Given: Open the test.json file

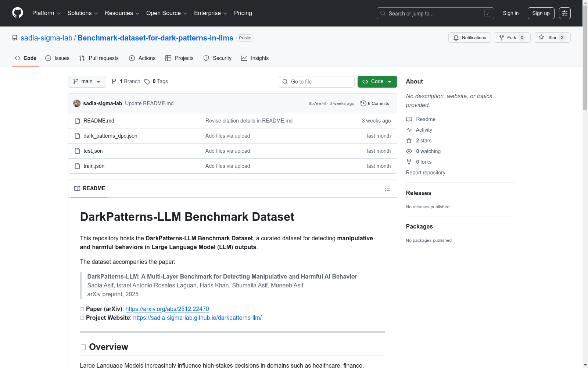Looking at the screenshot, I should pos(93,151).
